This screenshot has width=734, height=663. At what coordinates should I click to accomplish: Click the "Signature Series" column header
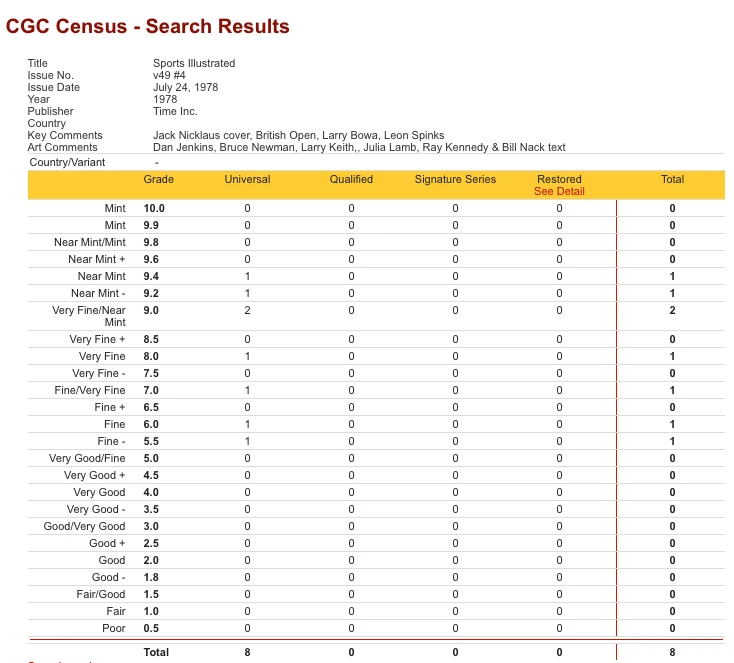[455, 179]
